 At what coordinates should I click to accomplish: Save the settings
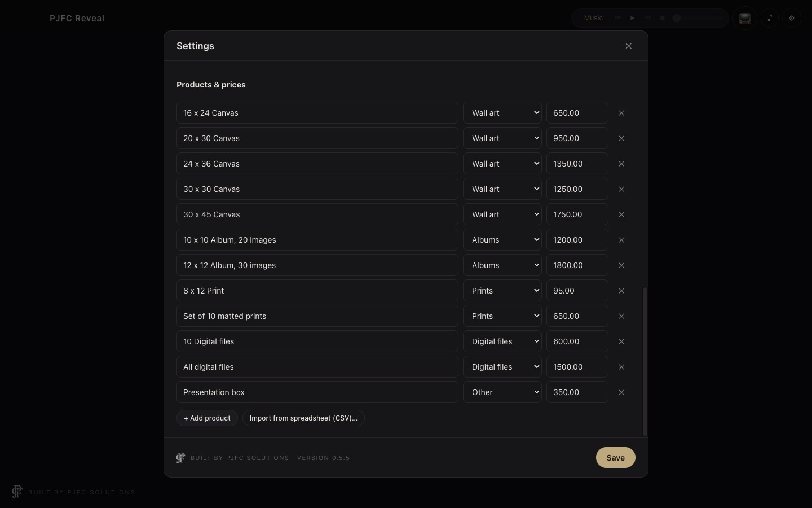click(616, 458)
